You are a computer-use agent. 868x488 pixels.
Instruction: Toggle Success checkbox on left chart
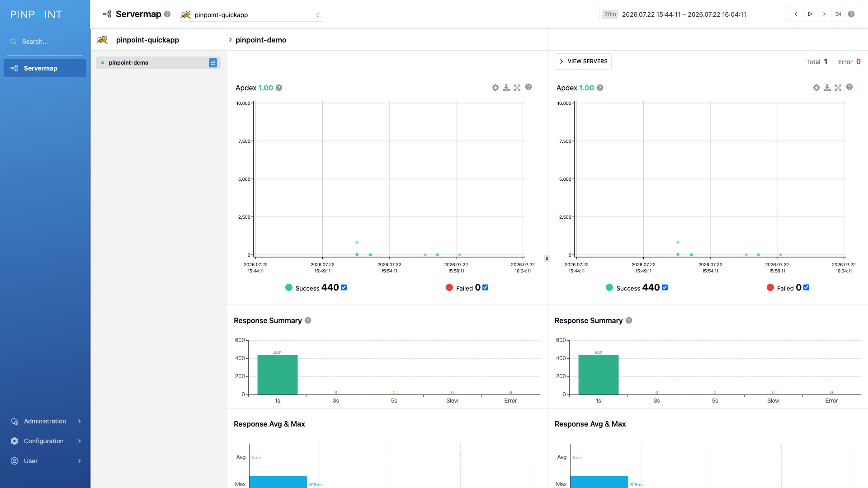(x=344, y=287)
